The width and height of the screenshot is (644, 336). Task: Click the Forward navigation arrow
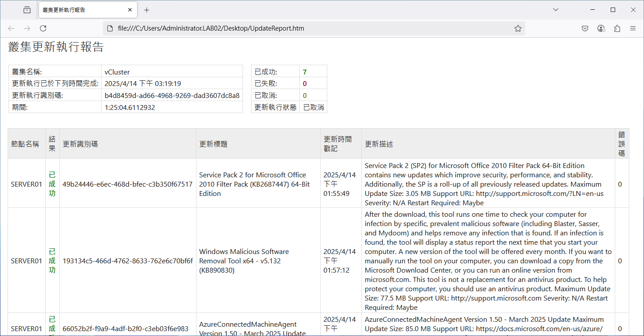tap(27, 28)
